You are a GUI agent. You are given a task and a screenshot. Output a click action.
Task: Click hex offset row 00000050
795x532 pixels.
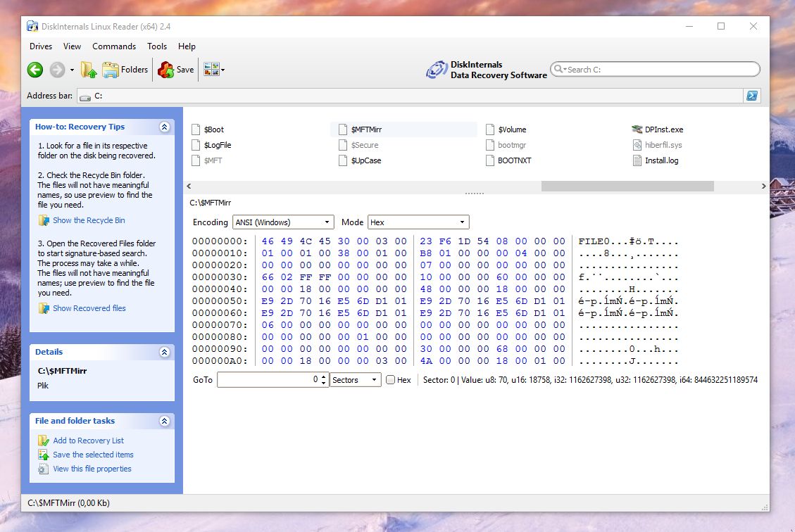pyautogui.click(x=220, y=301)
